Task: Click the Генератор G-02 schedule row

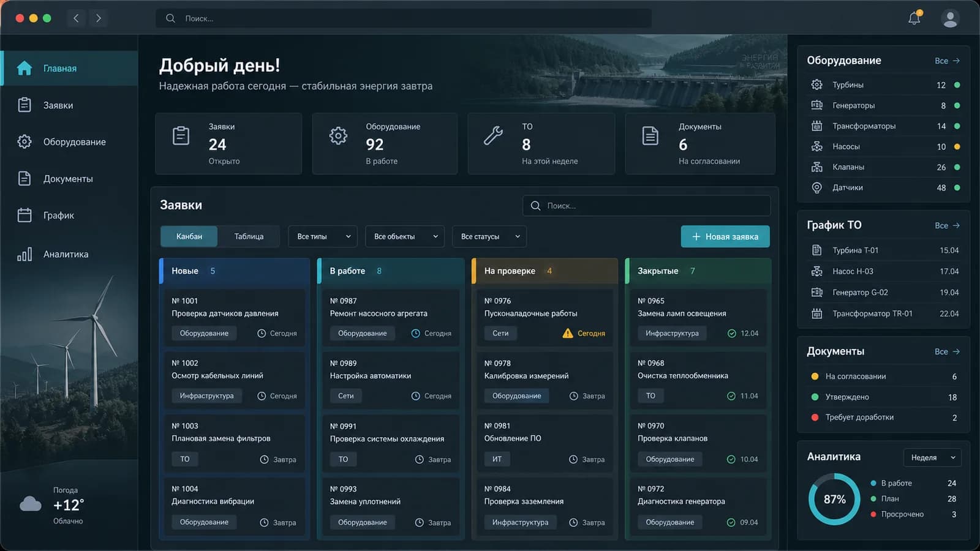Action: click(884, 292)
